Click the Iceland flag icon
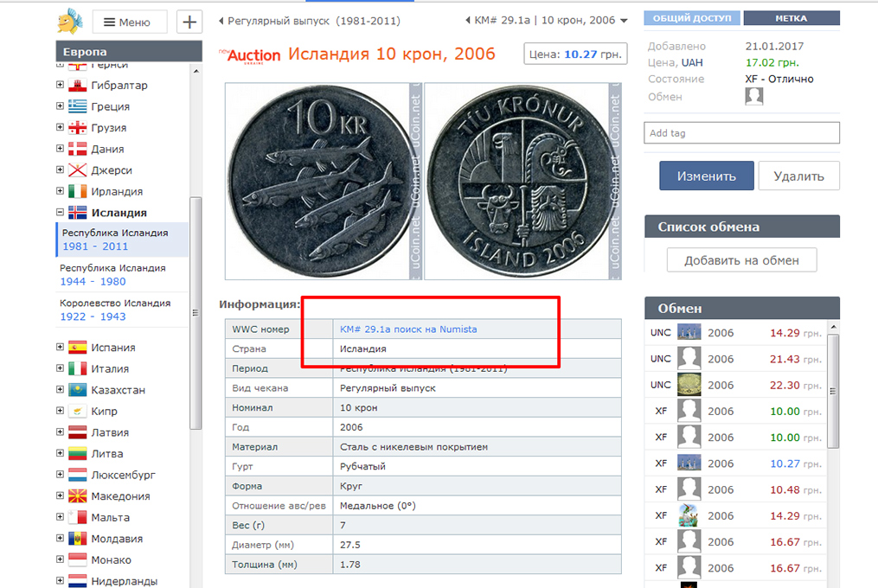The image size is (878, 588). point(78,213)
